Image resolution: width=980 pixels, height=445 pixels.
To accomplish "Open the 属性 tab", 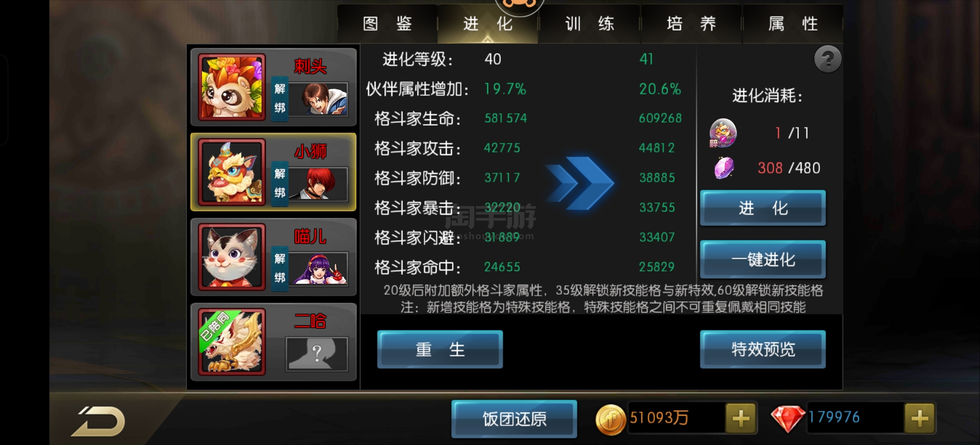I will pyautogui.click(x=793, y=24).
